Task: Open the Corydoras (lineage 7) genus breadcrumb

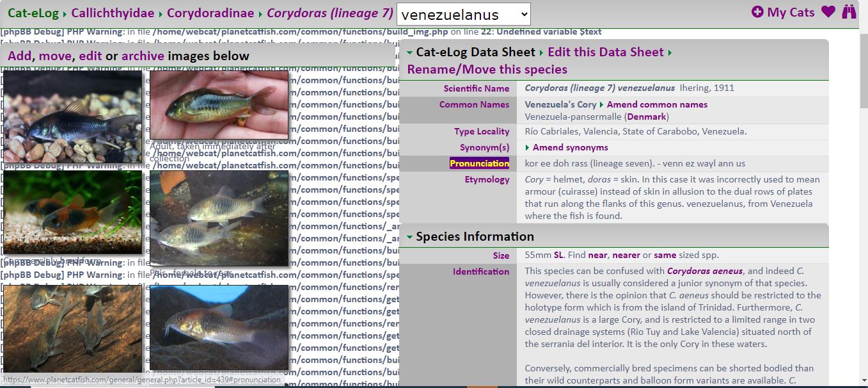Action: (330, 13)
